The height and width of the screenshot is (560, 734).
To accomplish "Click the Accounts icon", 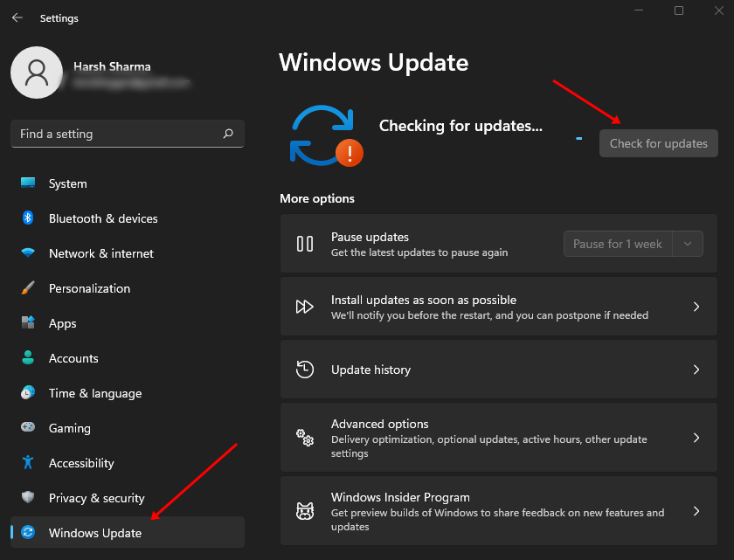I will click(x=28, y=358).
